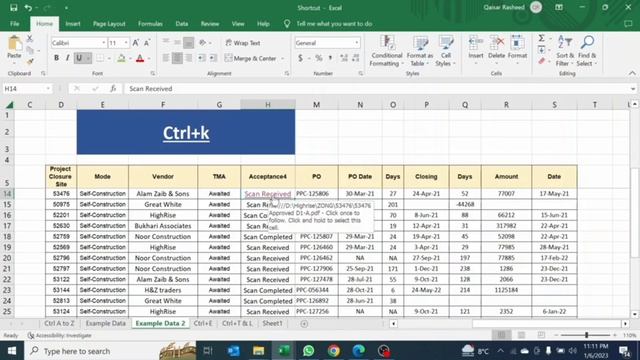Click Accessibility: Investigate in status bar
Screen dimensions: 640x360
click(x=60, y=336)
